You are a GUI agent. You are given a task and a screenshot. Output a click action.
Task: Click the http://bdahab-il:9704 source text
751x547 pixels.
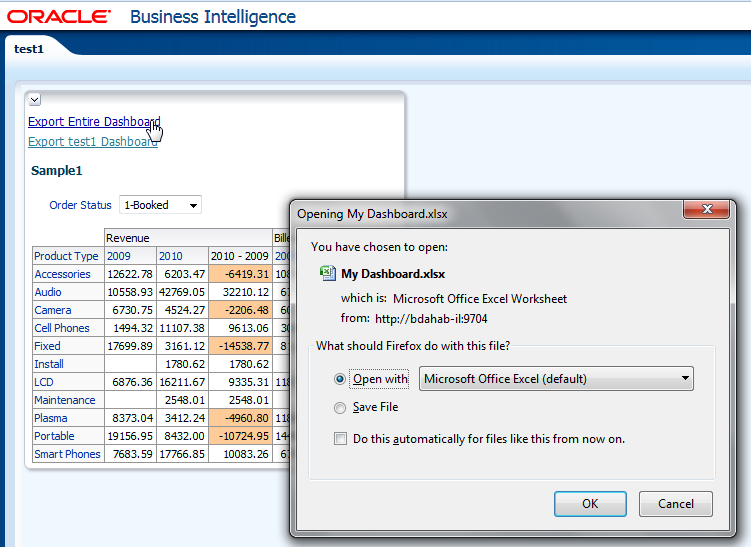point(431,319)
